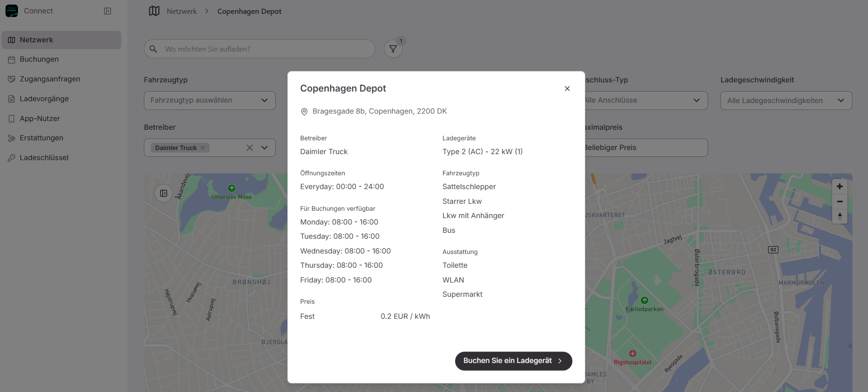Click the Starrer Lkw vehicle type
868x392 pixels.
point(462,202)
